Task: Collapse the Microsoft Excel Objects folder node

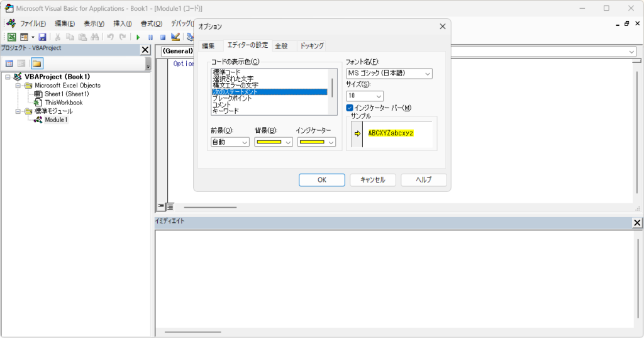Action: [18, 86]
